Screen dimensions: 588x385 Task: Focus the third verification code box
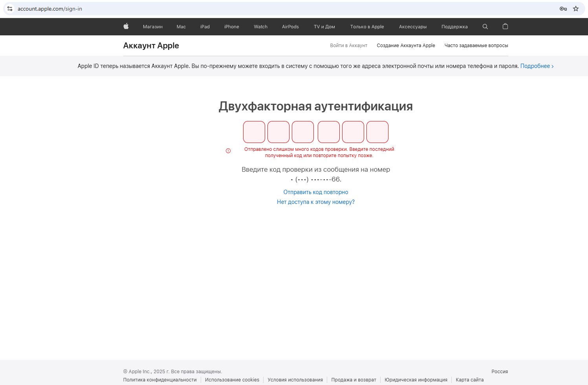coord(303,132)
